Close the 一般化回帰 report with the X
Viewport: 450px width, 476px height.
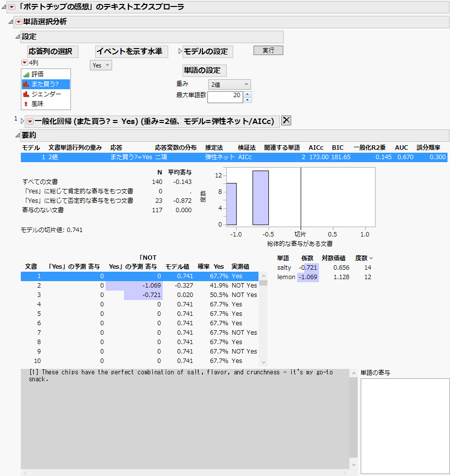[x=286, y=120]
